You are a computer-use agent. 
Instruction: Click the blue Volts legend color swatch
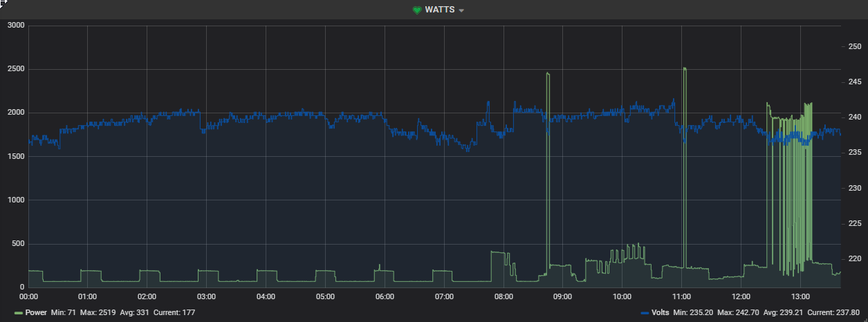tap(645, 313)
